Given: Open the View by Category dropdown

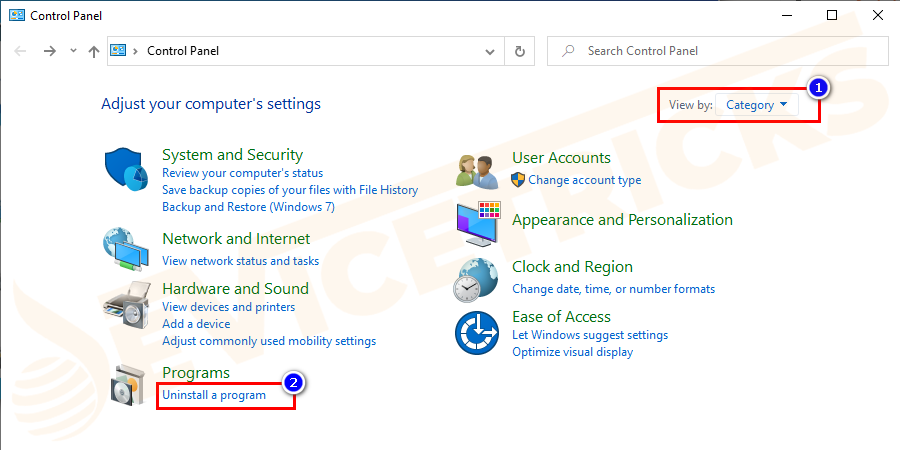Looking at the screenshot, I should [x=757, y=105].
